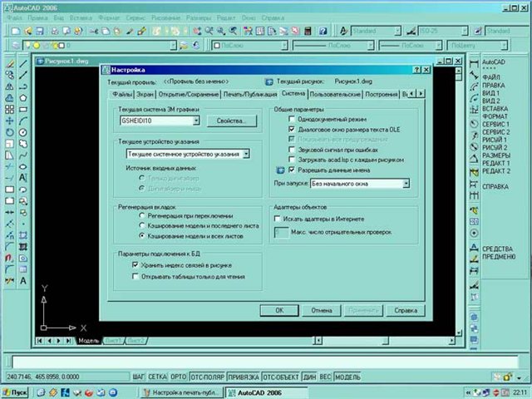Select the Erase tool
Screen dimensions: 532x399
click(9, 64)
